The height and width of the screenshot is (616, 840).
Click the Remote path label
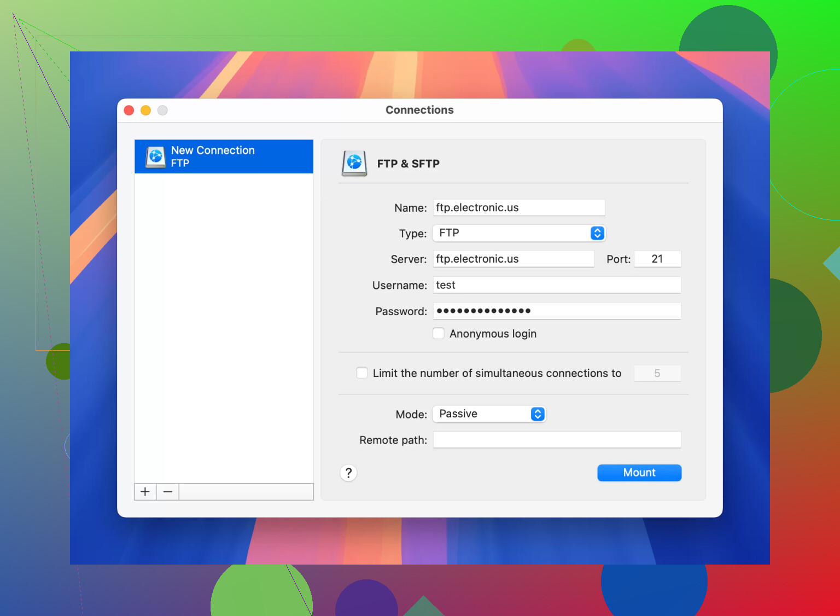tap(393, 440)
